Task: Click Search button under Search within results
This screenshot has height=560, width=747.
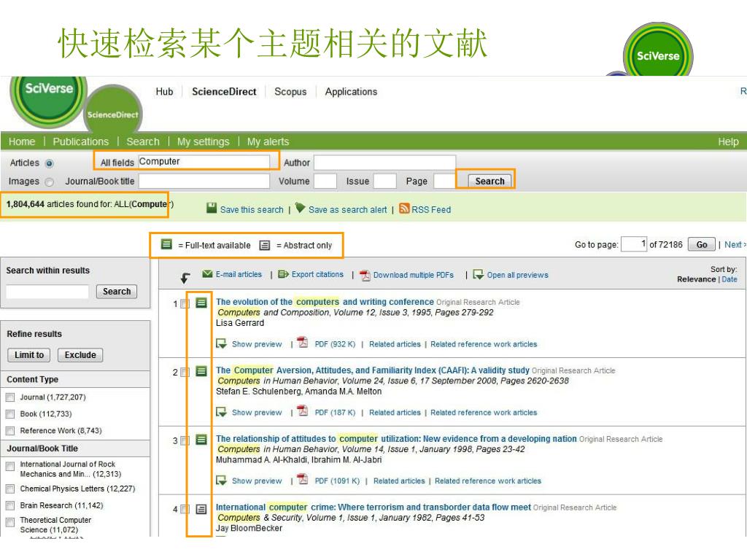Action: click(x=117, y=292)
